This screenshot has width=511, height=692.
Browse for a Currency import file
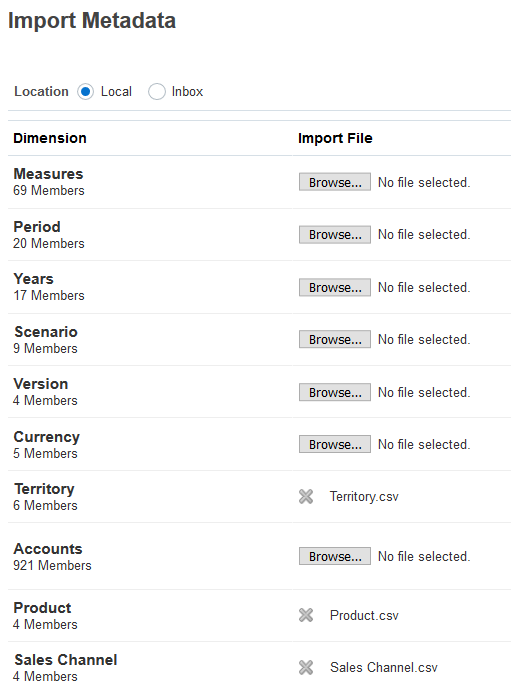[335, 444]
